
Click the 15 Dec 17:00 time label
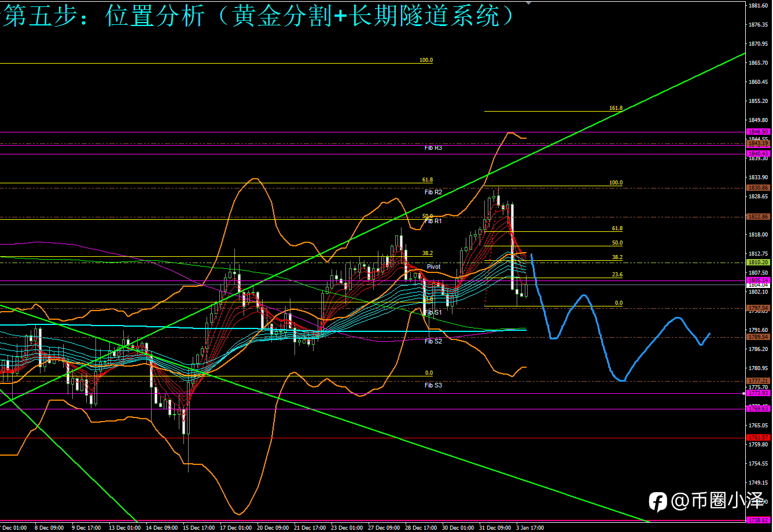(198, 528)
